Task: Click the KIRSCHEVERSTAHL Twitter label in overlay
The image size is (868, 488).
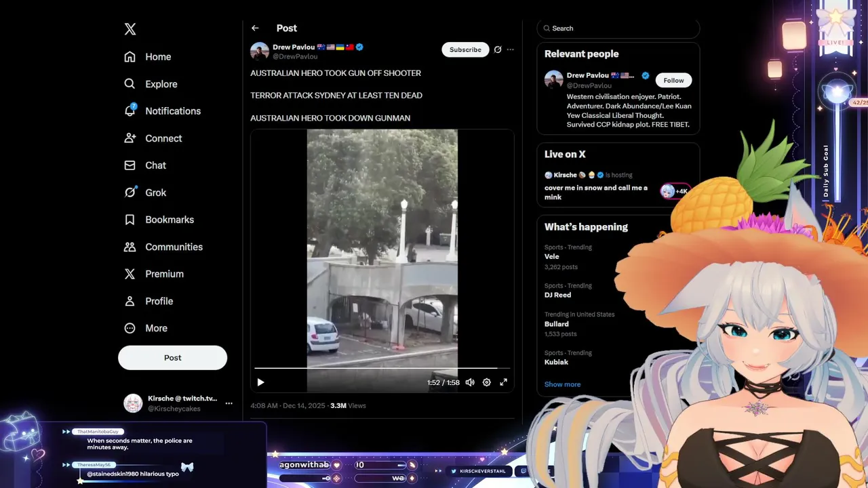Action: tap(482, 471)
